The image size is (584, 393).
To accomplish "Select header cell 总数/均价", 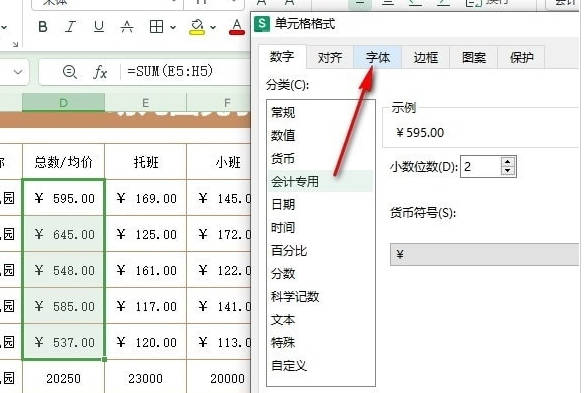I will point(64,162).
